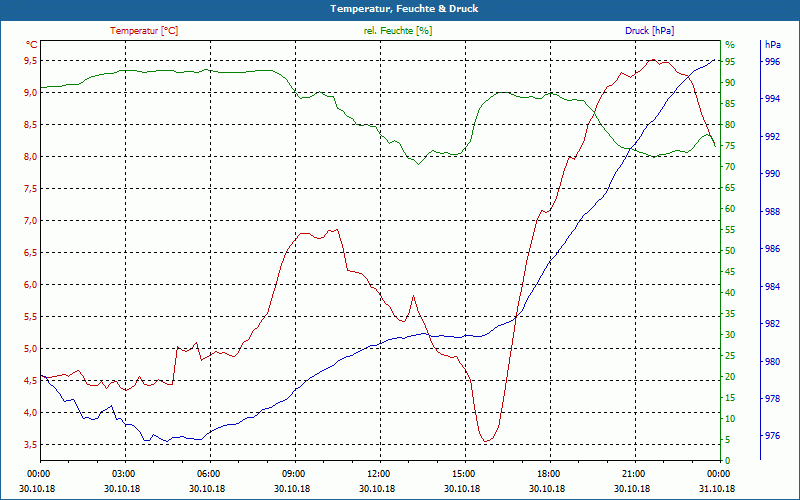The width and height of the screenshot is (800, 500).
Task: Click the green '50' humidity axis value
Action: point(730,251)
